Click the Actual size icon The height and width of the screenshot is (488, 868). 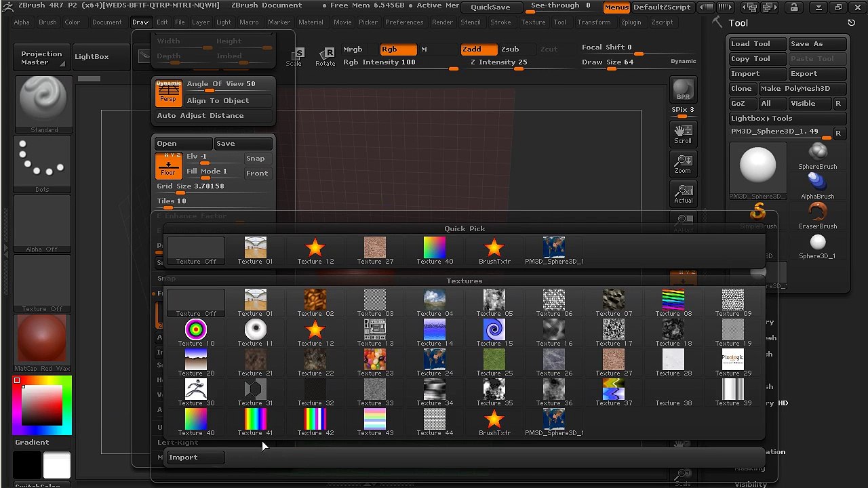point(683,192)
